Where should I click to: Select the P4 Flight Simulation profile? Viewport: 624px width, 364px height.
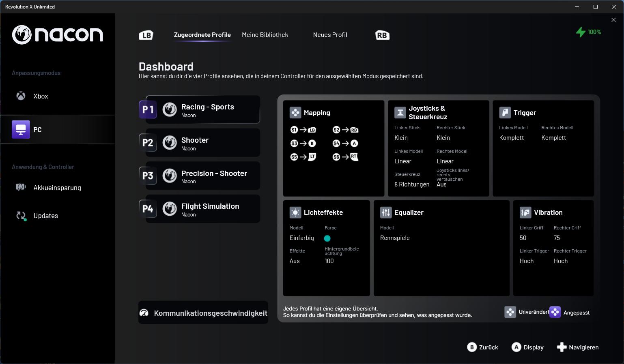[203, 209]
